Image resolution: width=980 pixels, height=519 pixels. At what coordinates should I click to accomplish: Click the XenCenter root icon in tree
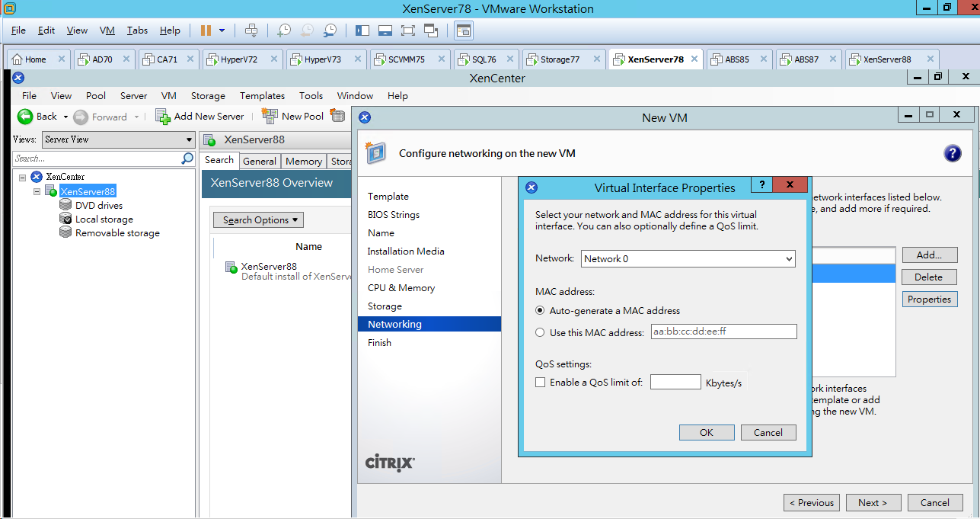point(36,177)
